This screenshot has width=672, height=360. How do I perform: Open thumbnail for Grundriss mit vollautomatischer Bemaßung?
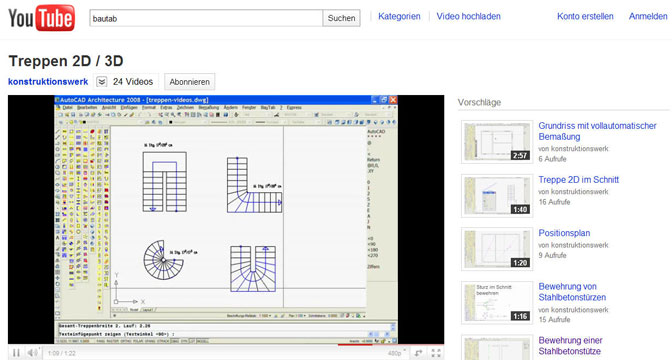[x=497, y=142]
